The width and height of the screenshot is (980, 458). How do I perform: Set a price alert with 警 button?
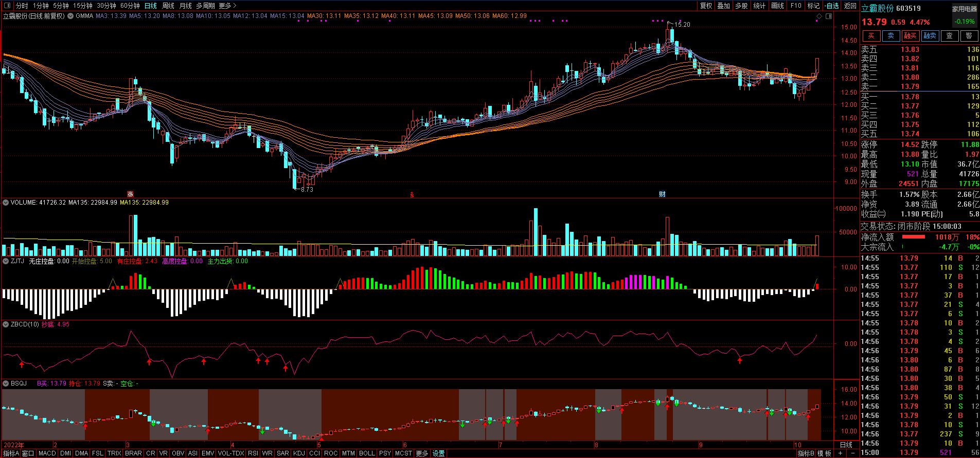coord(969,35)
